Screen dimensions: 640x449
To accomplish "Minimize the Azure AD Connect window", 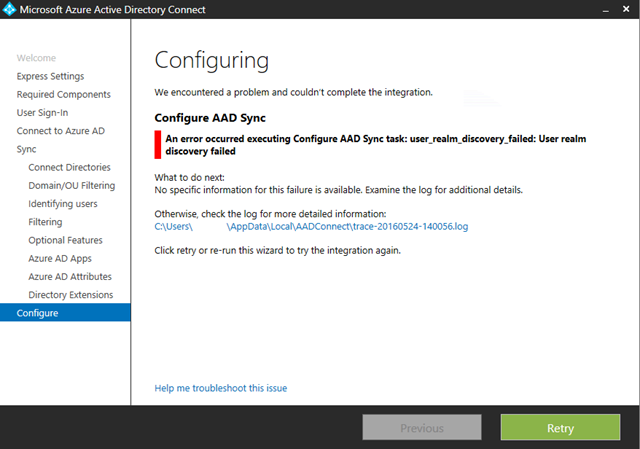I will tap(606, 10).
